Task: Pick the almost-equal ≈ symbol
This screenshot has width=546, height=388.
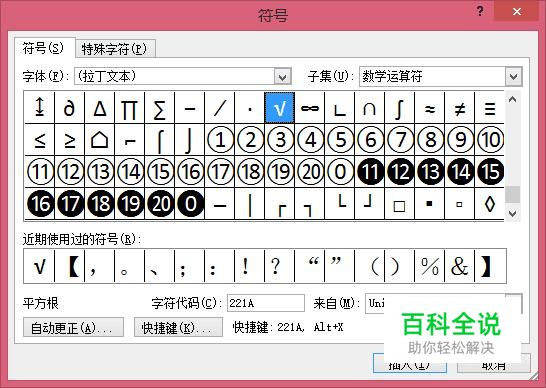Action: coord(430,108)
